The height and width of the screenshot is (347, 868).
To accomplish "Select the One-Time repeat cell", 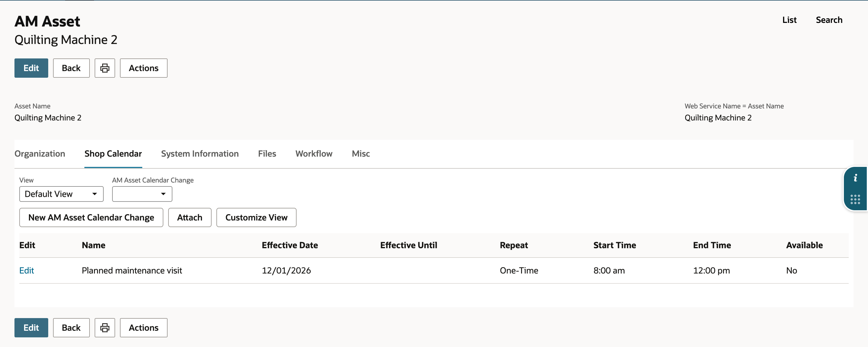I will pos(519,270).
